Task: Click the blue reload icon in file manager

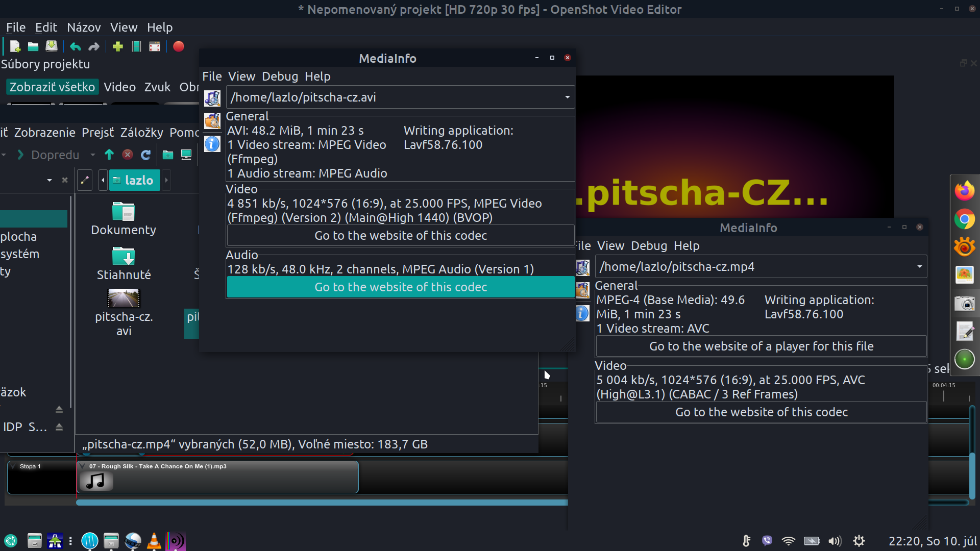Action: point(145,155)
